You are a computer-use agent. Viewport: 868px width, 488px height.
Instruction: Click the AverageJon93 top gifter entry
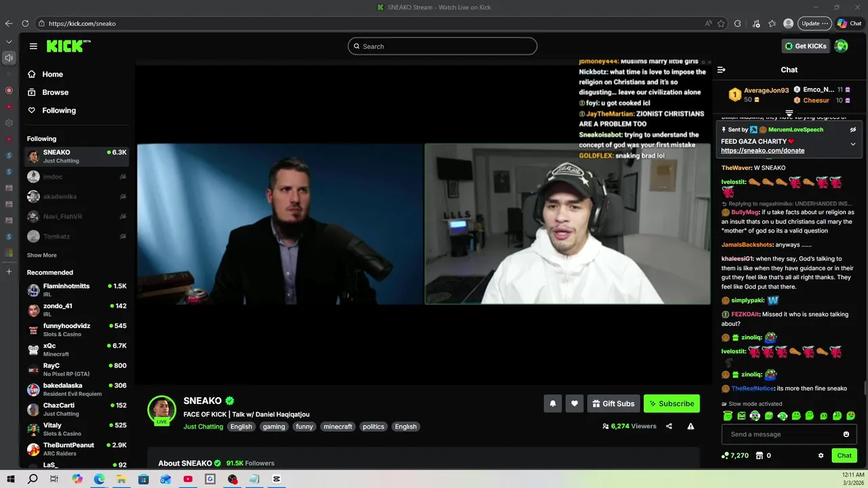point(758,95)
